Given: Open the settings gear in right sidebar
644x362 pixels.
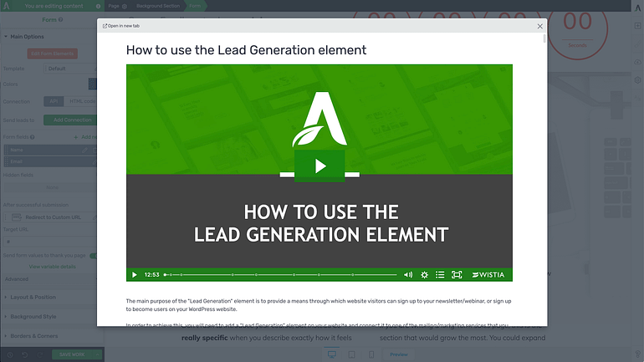Looking at the screenshot, I should click(x=638, y=80).
